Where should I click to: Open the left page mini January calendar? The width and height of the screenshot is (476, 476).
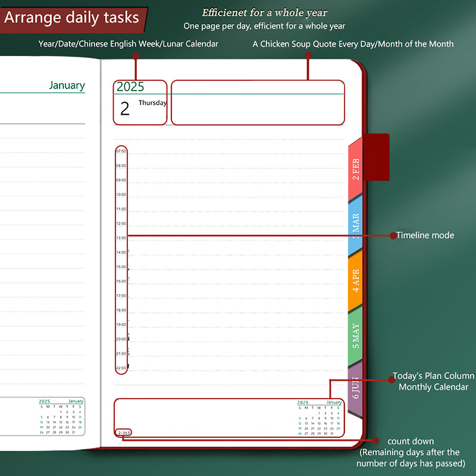(x=61, y=417)
